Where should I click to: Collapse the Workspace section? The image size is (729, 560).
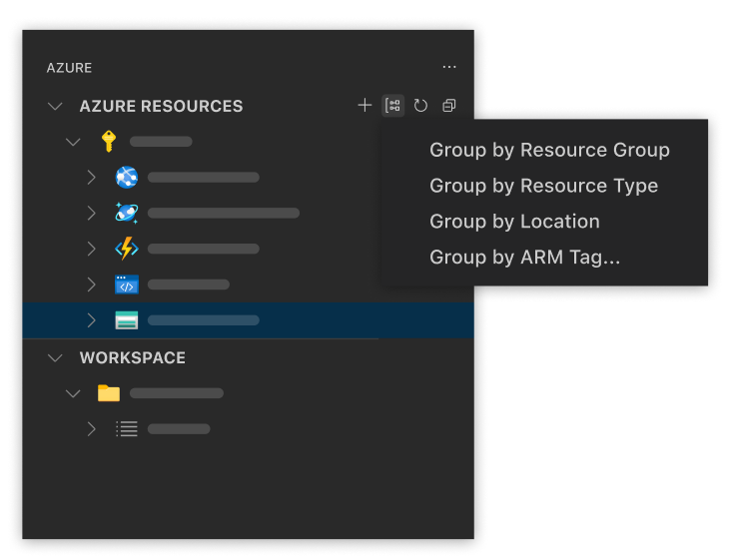click(x=55, y=358)
